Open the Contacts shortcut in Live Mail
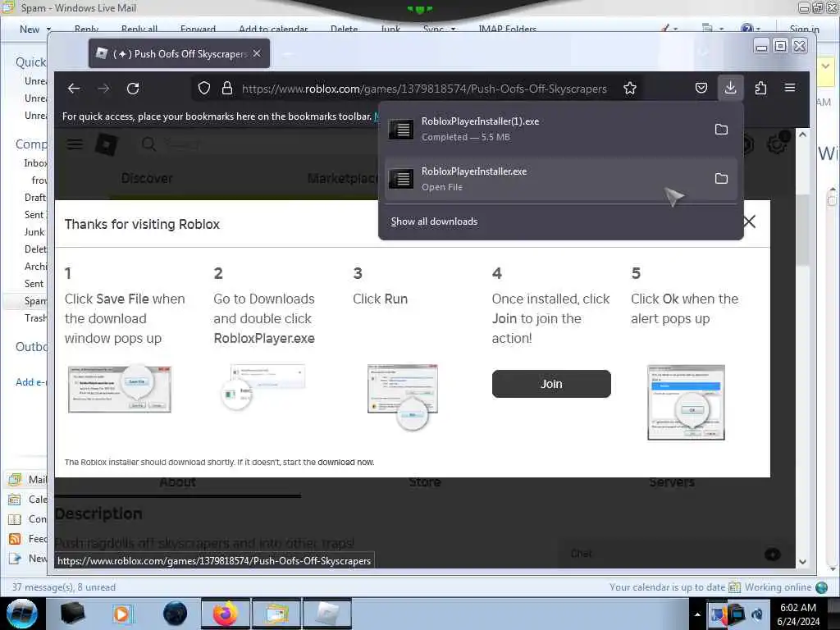The height and width of the screenshot is (630, 840). (28, 519)
